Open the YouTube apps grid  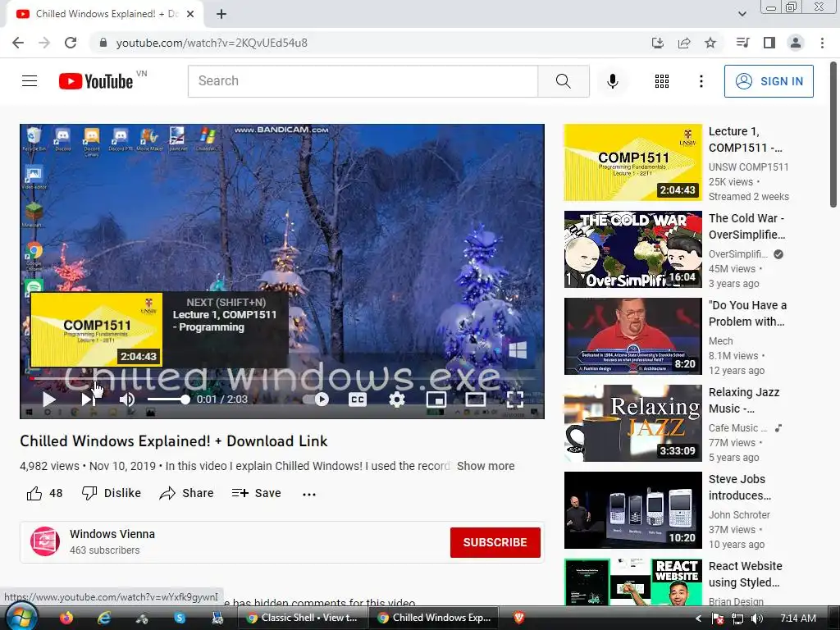tap(662, 81)
